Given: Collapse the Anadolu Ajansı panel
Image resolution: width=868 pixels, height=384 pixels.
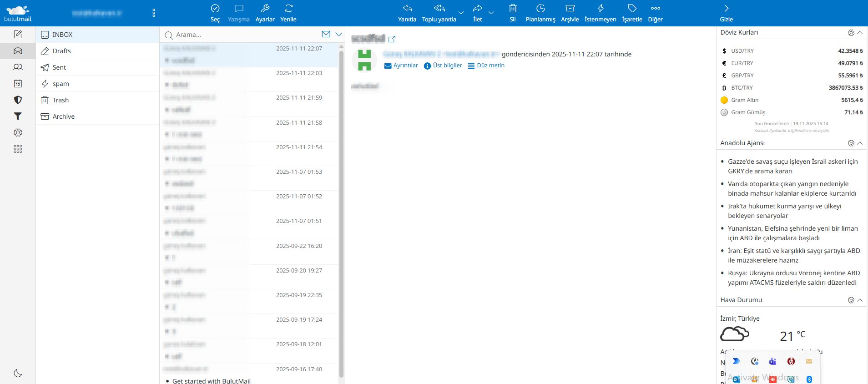Looking at the screenshot, I should (860, 143).
